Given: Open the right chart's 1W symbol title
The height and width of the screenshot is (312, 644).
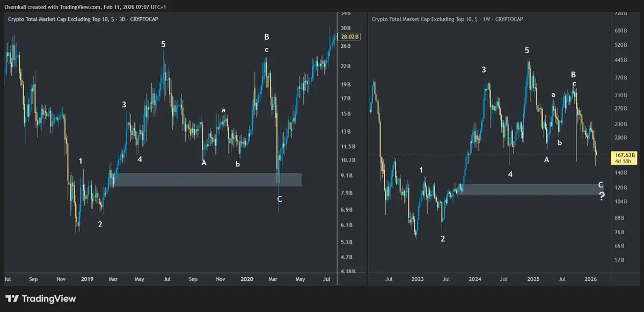Looking at the screenshot, I should pyautogui.click(x=447, y=19).
